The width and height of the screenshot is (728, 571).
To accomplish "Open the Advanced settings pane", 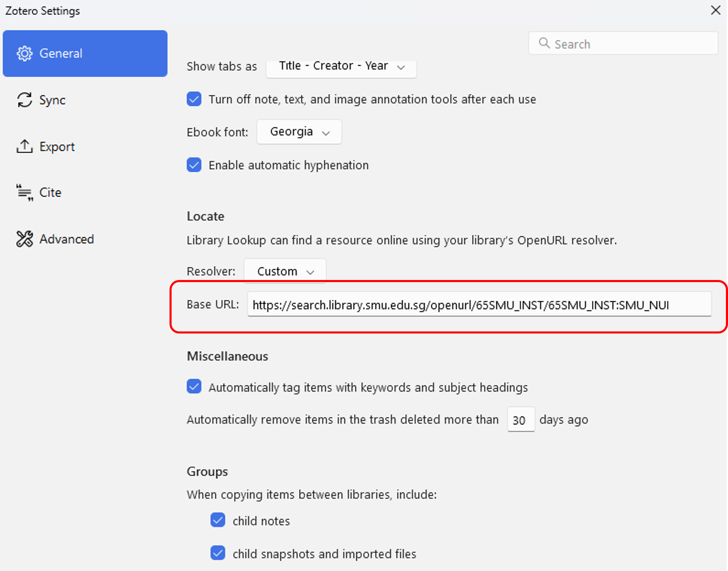I will click(85, 239).
